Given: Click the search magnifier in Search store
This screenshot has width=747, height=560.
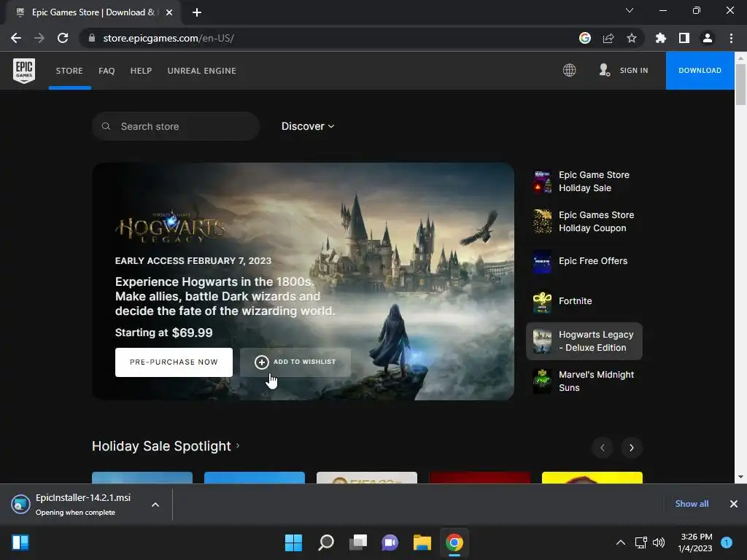Looking at the screenshot, I should pos(107,126).
